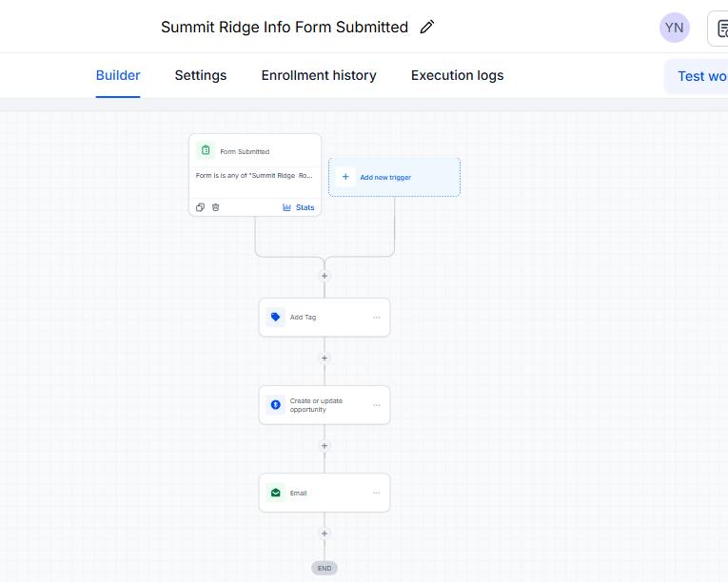
Task: Edit workflow name with pencil icon
Action: click(x=426, y=27)
